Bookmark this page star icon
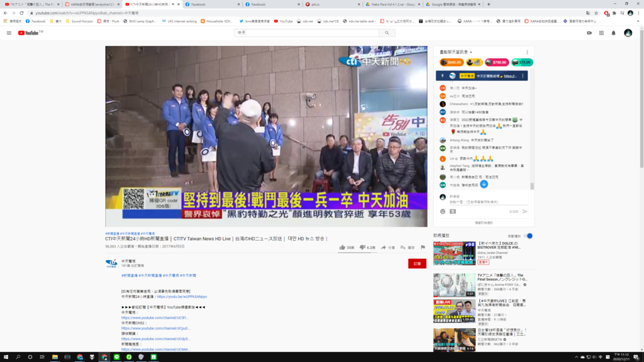This screenshot has width=644, height=362. 596,13
